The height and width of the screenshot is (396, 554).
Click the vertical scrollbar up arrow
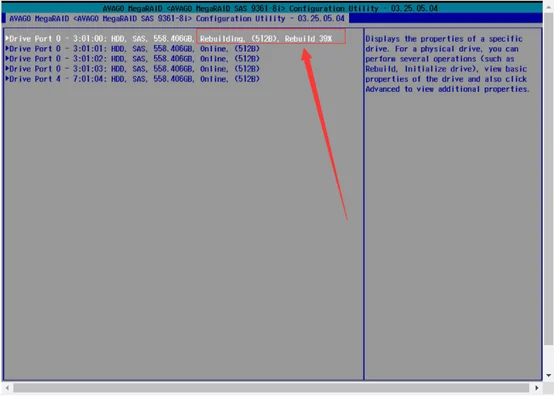coord(549,7)
